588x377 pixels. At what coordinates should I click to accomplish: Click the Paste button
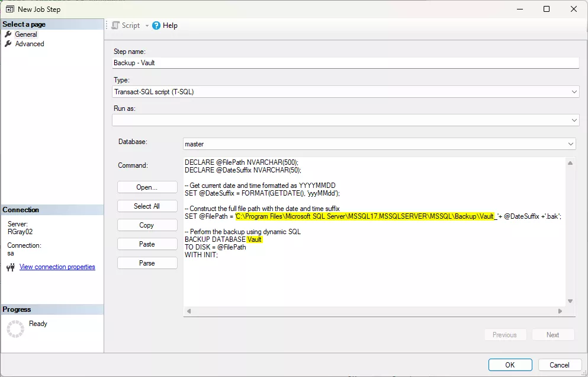click(x=147, y=244)
